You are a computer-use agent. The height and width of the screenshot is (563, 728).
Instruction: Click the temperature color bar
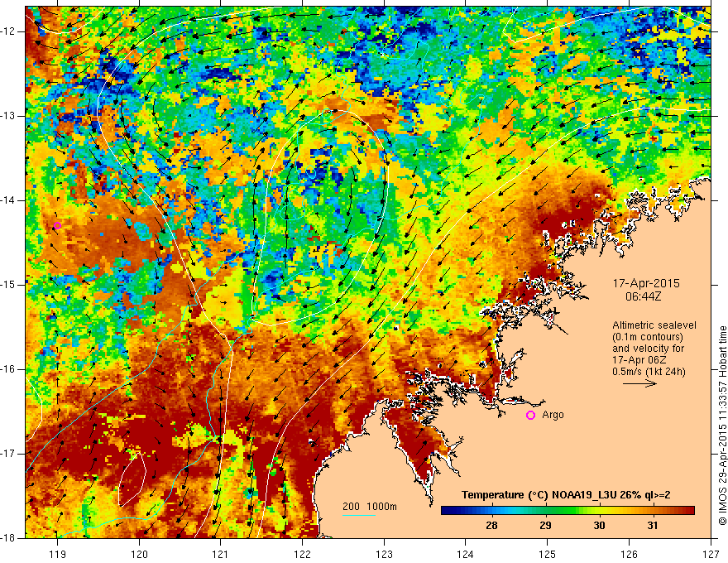click(x=568, y=511)
